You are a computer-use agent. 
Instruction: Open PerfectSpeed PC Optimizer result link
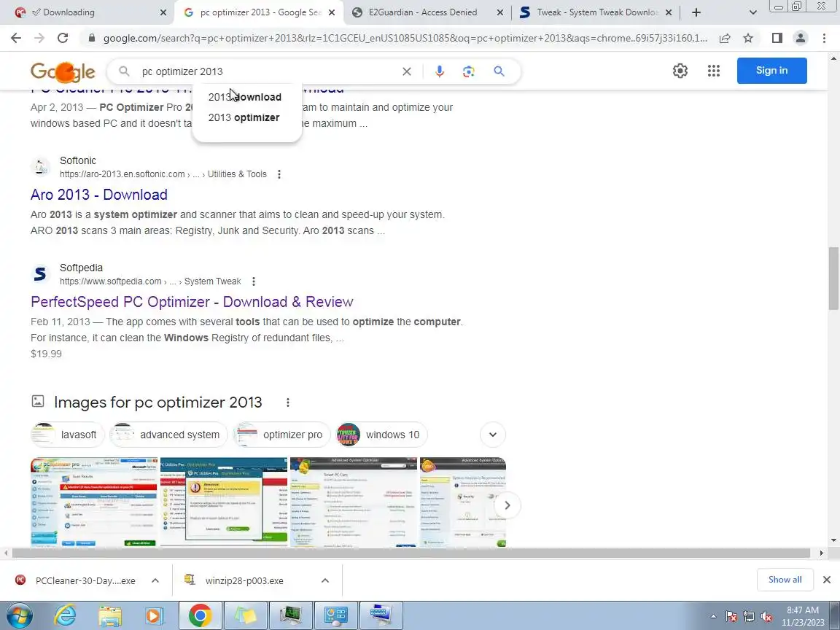pyautogui.click(x=192, y=302)
